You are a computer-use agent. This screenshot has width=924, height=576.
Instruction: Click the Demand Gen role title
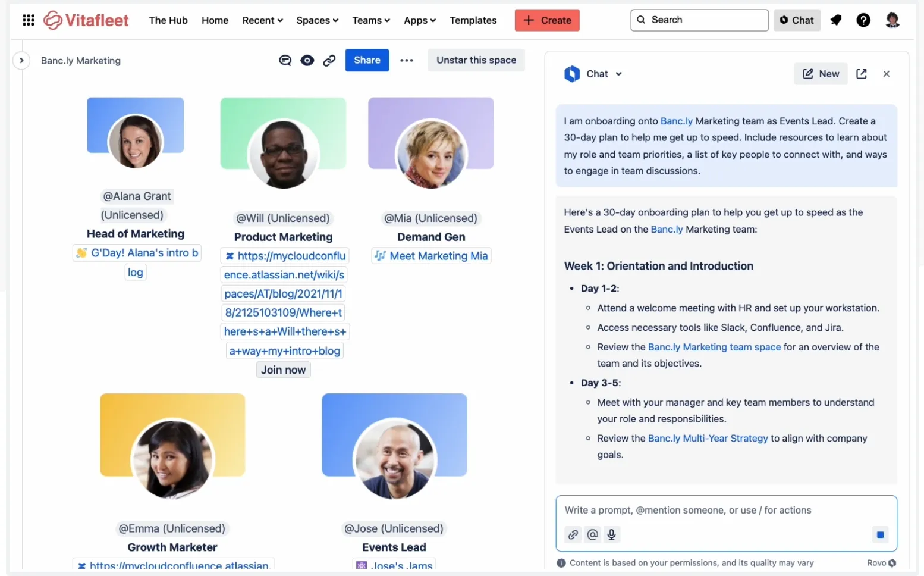(x=431, y=237)
